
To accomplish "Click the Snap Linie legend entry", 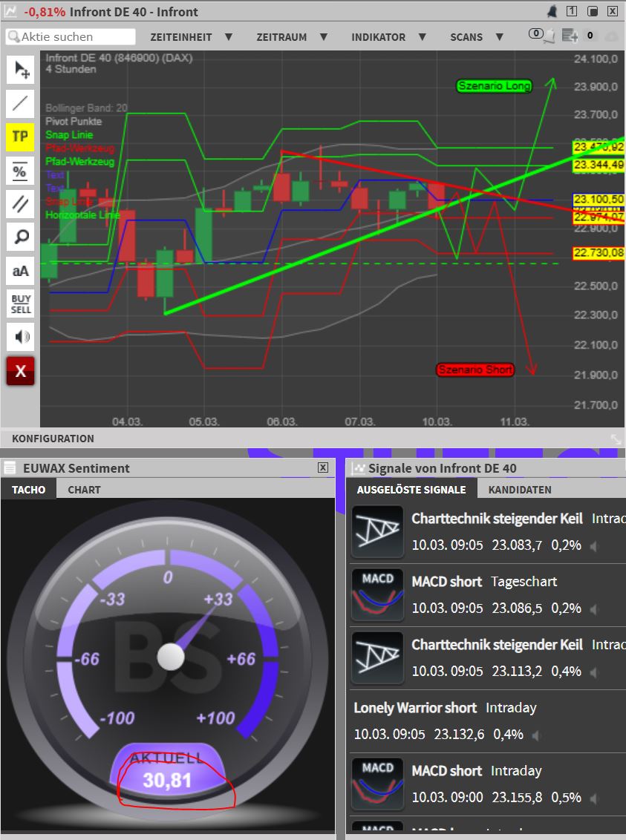I will click(x=69, y=134).
